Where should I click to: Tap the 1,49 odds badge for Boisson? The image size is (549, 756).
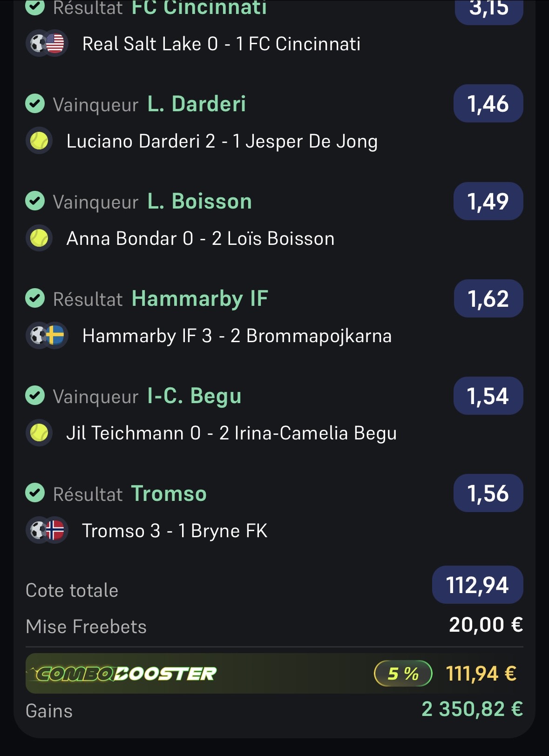click(x=488, y=201)
